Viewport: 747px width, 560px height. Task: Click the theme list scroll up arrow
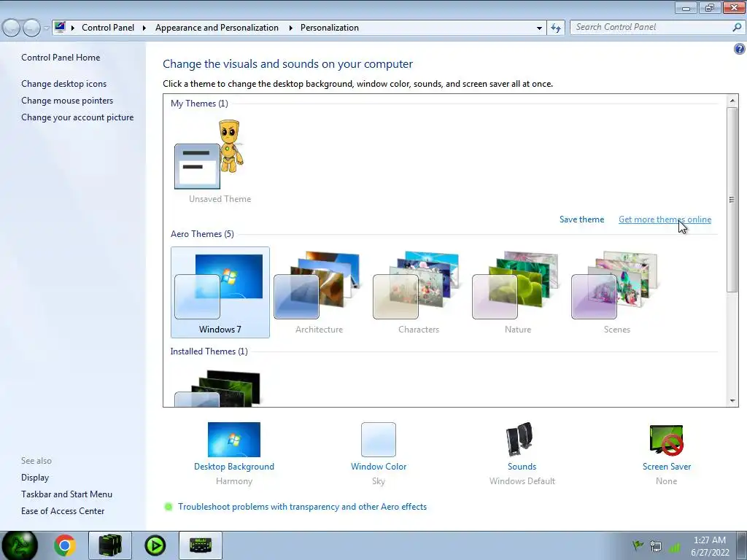(x=732, y=101)
